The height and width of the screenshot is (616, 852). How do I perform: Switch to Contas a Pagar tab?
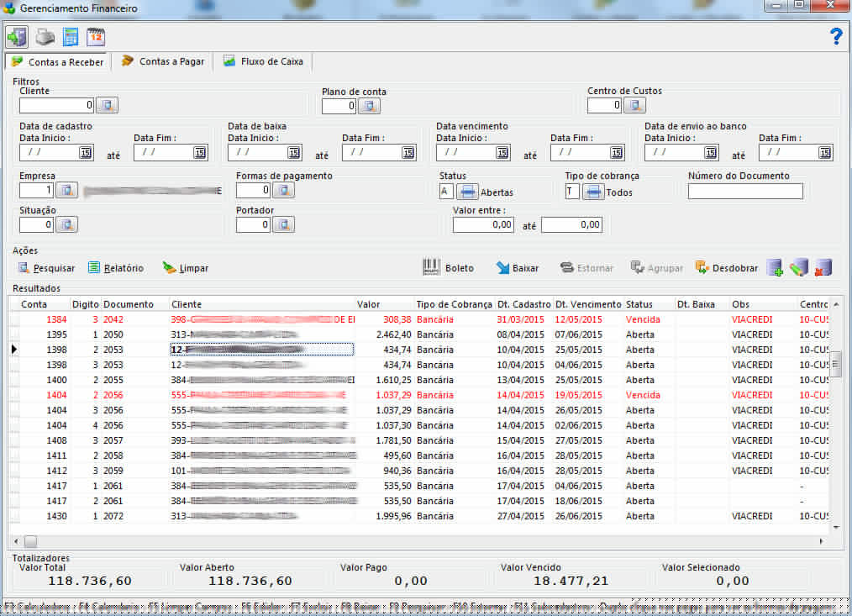(163, 61)
